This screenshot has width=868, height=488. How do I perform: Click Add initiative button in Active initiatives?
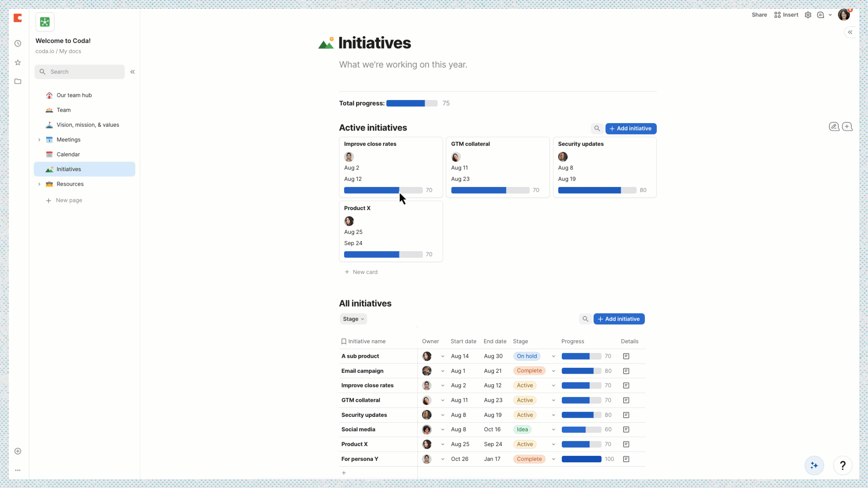pos(631,128)
